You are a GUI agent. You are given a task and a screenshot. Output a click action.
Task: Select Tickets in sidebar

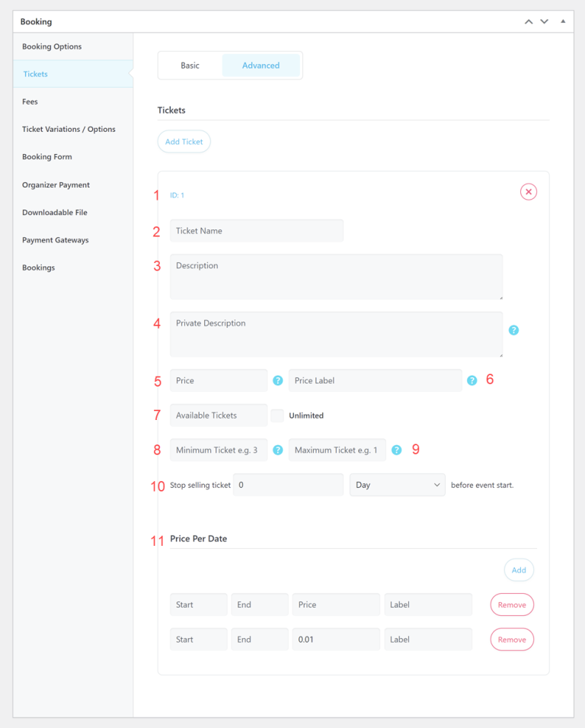tap(73, 74)
